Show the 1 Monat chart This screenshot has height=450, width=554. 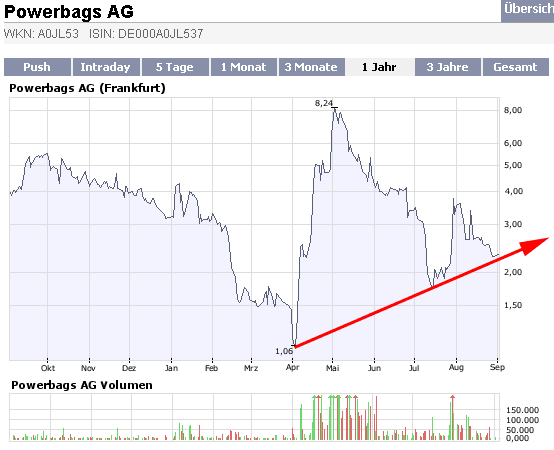pos(244,67)
